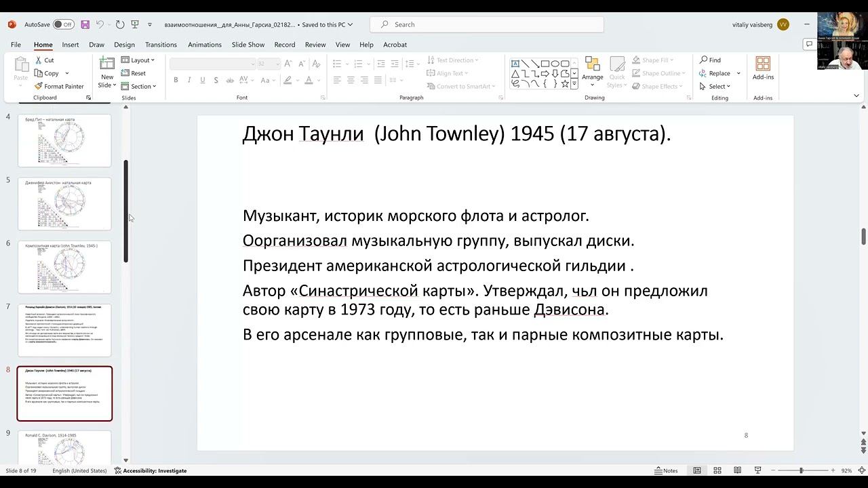Open the Review tab
Image resolution: width=868 pixels, height=488 pixels.
[x=315, y=45]
